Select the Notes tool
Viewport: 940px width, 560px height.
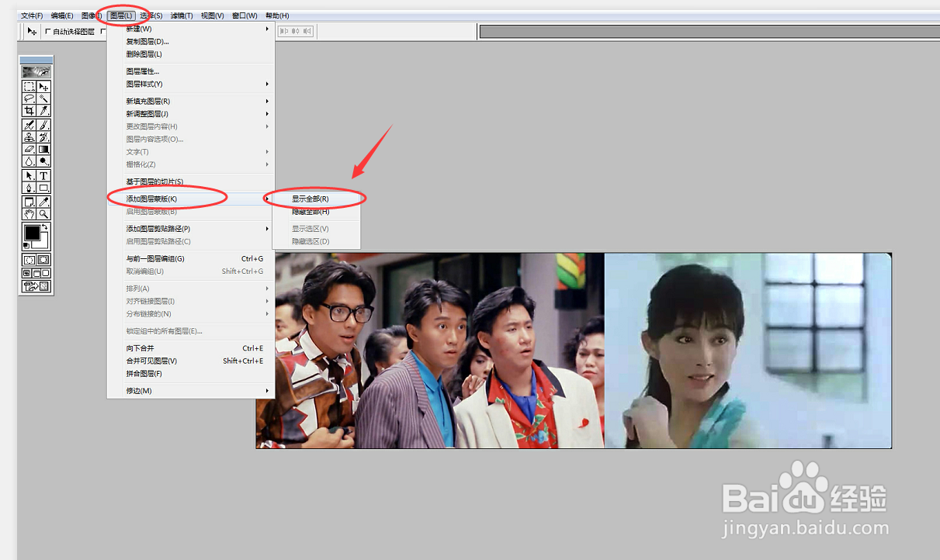[29, 202]
